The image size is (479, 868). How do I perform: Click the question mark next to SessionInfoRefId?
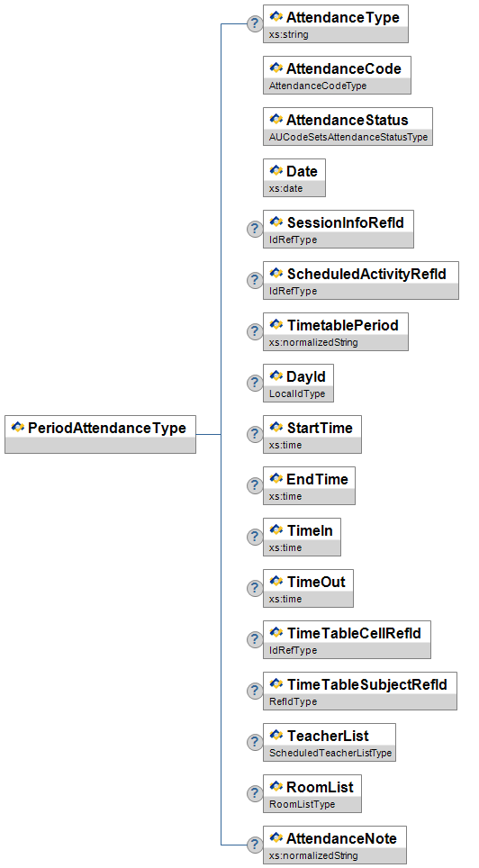tap(255, 230)
